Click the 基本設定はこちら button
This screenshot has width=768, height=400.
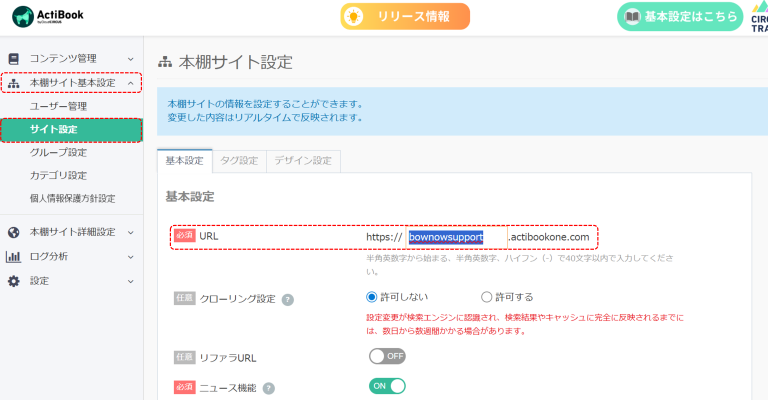click(680, 17)
